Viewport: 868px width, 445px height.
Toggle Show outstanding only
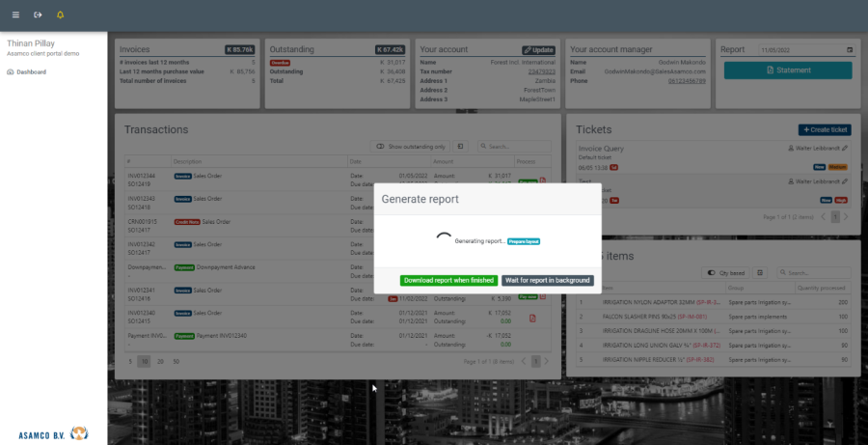click(410, 147)
